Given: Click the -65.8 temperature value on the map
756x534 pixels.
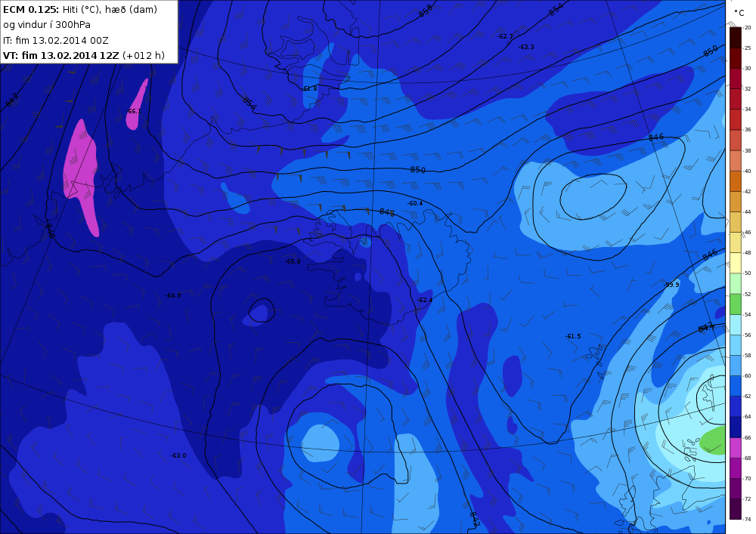Looking at the screenshot, I should tap(293, 261).
